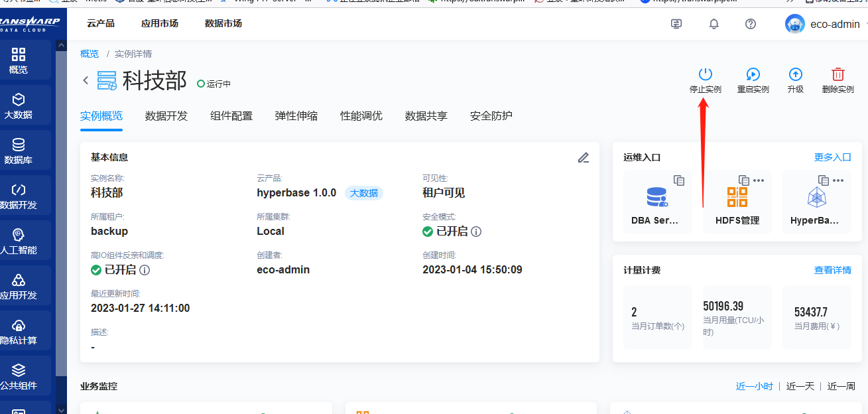
Task: Go back using the left chevron beside 科技部
Action: 86,80
